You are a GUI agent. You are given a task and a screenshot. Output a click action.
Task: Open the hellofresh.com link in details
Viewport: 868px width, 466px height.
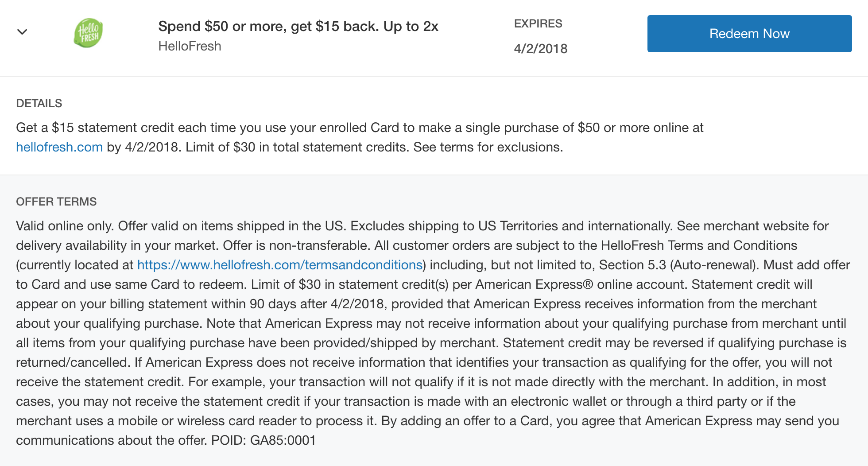[59, 147]
